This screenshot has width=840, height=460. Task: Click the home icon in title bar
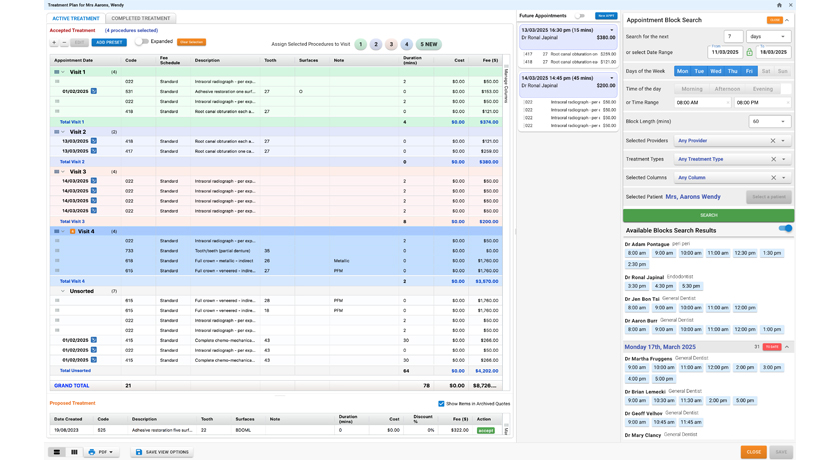779,5
